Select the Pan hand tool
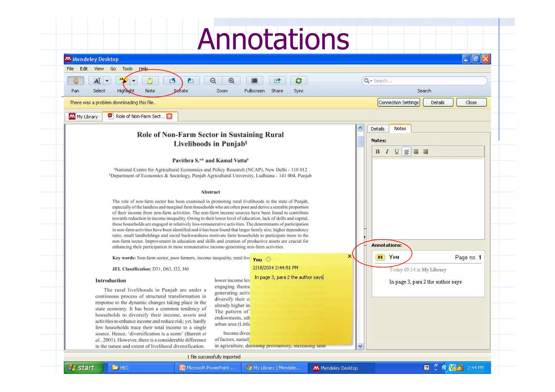The height and width of the screenshot is (392, 555). click(x=75, y=81)
